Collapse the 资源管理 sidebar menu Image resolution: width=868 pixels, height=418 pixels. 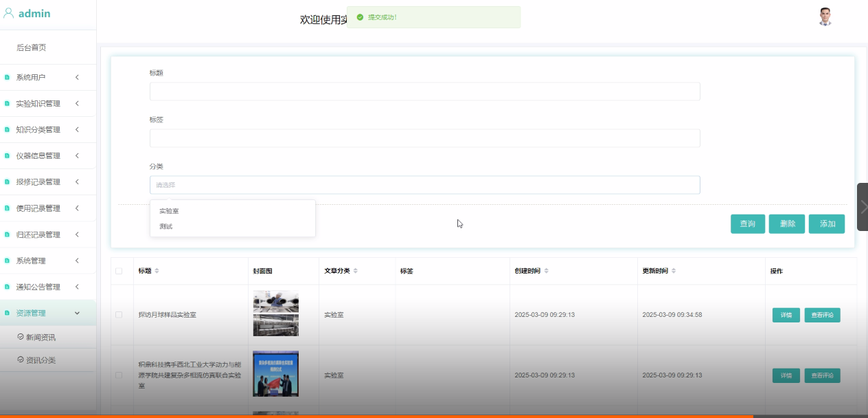pyautogui.click(x=41, y=313)
